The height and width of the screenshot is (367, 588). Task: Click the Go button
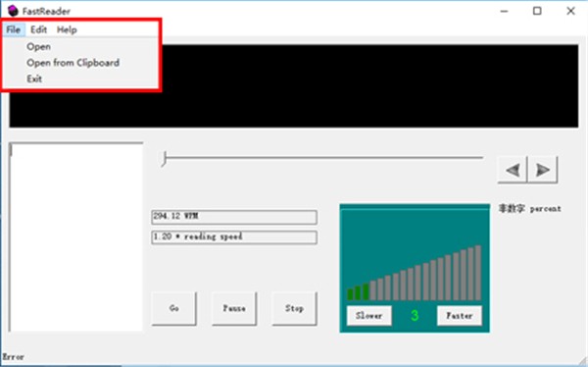173,308
